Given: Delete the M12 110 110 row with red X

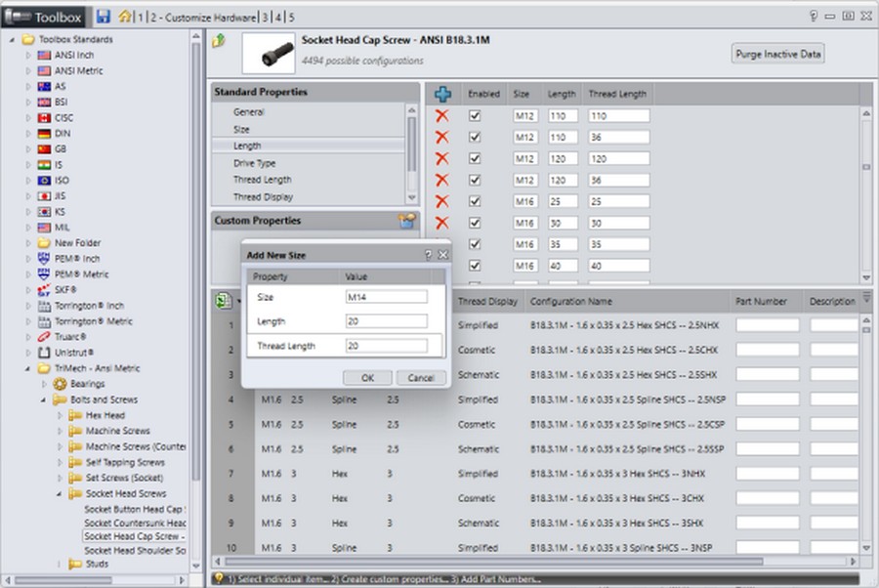Looking at the screenshot, I should pyautogui.click(x=441, y=115).
